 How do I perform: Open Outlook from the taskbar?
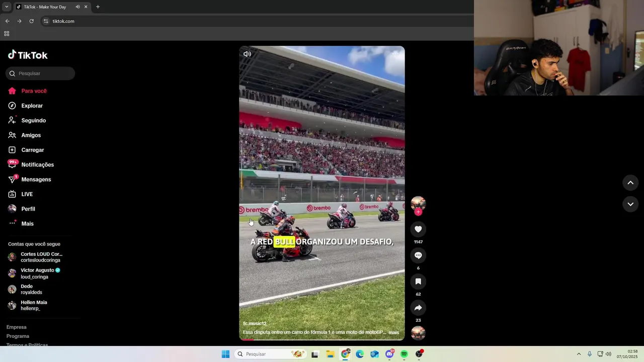pyautogui.click(x=375, y=354)
